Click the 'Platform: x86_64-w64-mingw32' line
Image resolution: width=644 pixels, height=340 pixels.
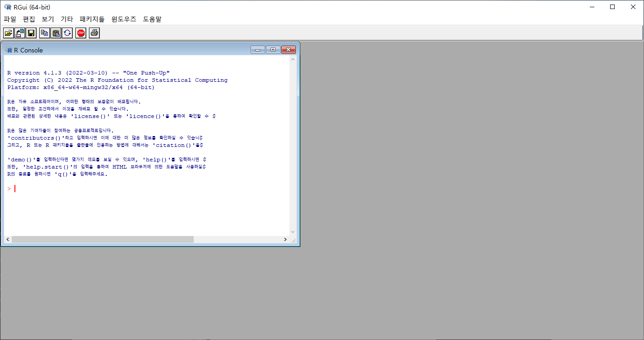(81, 87)
